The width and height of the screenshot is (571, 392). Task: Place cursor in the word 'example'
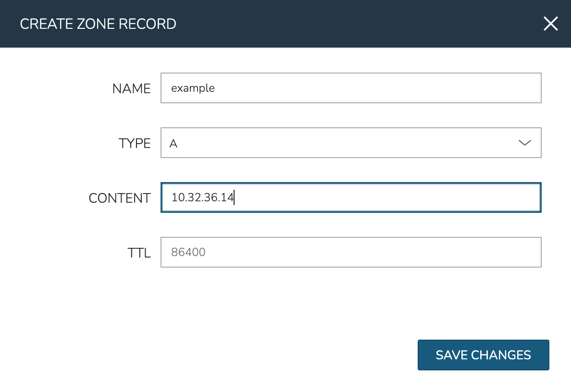(x=193, y=88)
